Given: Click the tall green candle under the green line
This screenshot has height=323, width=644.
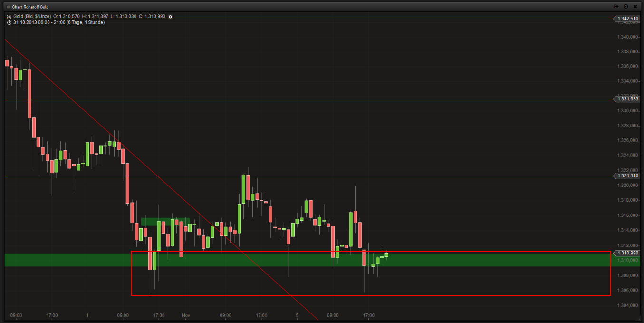Looking at the screenshot, I should (244, 188).
